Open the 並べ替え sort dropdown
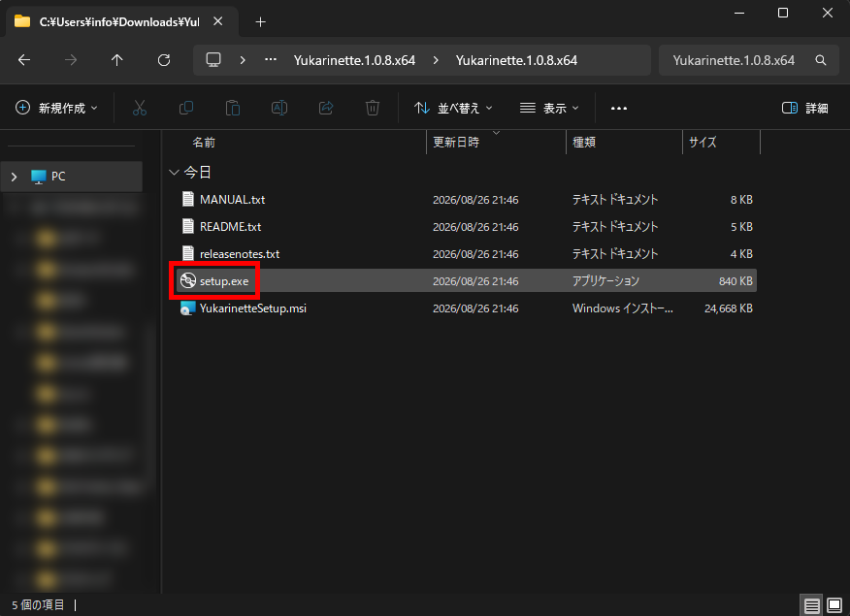The width and height of the screenshot is (850, 616). [453, 108]
